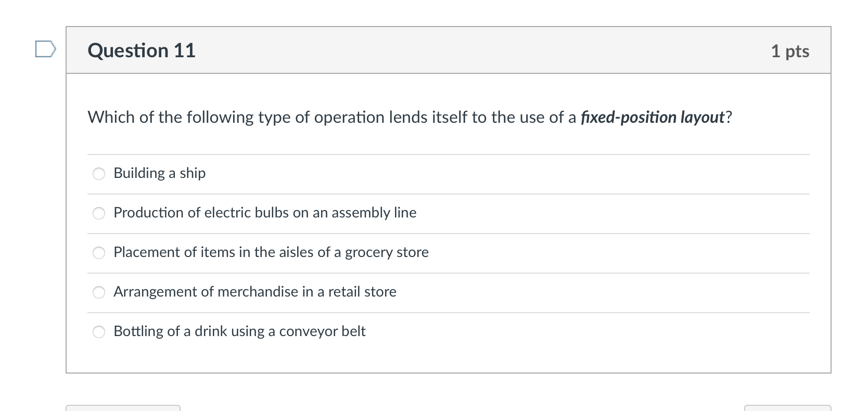Select "Placement of items in the aisles of a grocery store"
The image size is (868, 411).
pos(98,252)
